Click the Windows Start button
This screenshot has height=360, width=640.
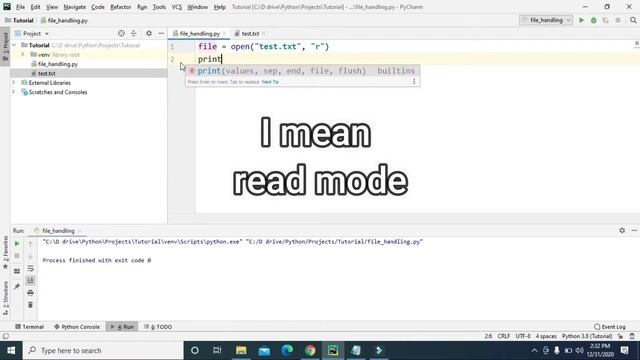(11, 350)
